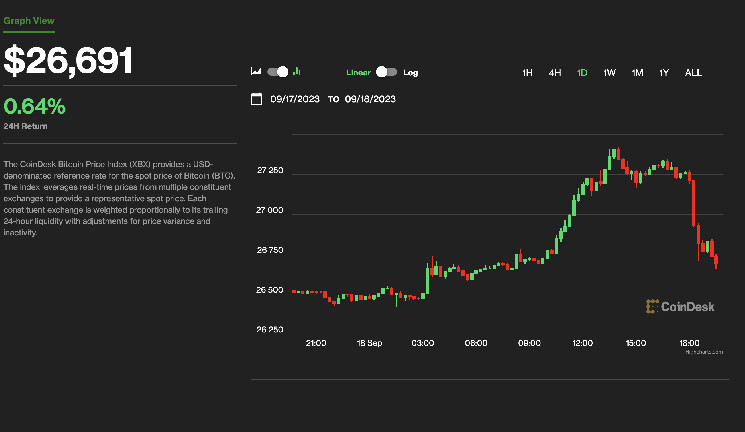This screenshot has height=432, width=745.
Task: Select the ALL time range
Action: 693,72
